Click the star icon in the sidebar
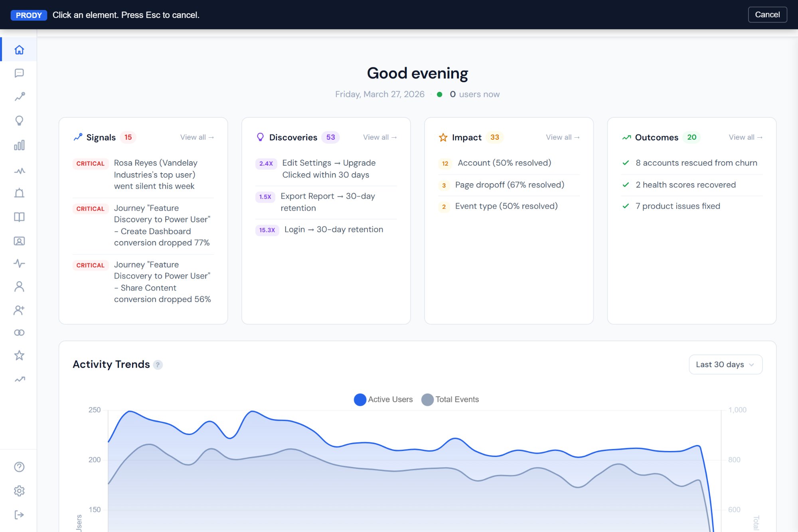 tap(19, 355)
